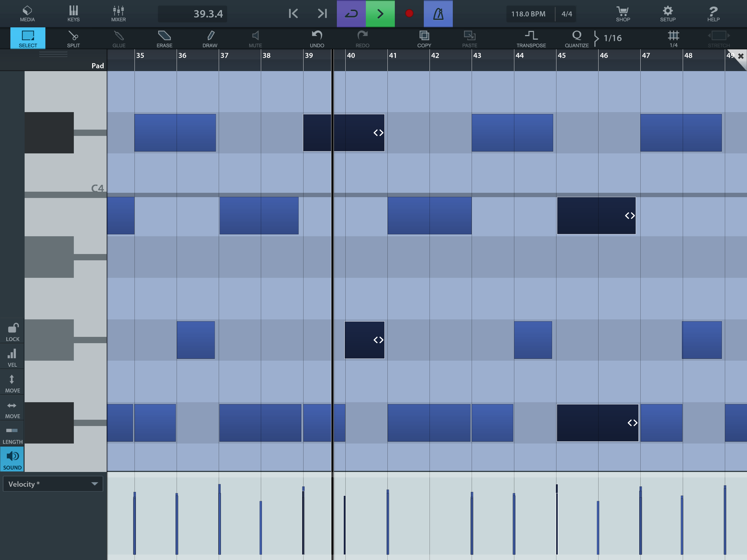Toggle the metronome on or off
This screenshot has width=747, height=560.
coord(438,14)
